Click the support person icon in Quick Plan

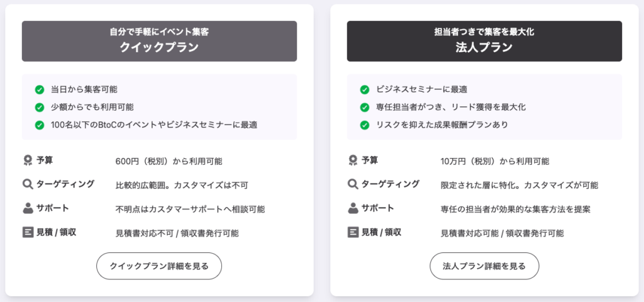[28, 208]
